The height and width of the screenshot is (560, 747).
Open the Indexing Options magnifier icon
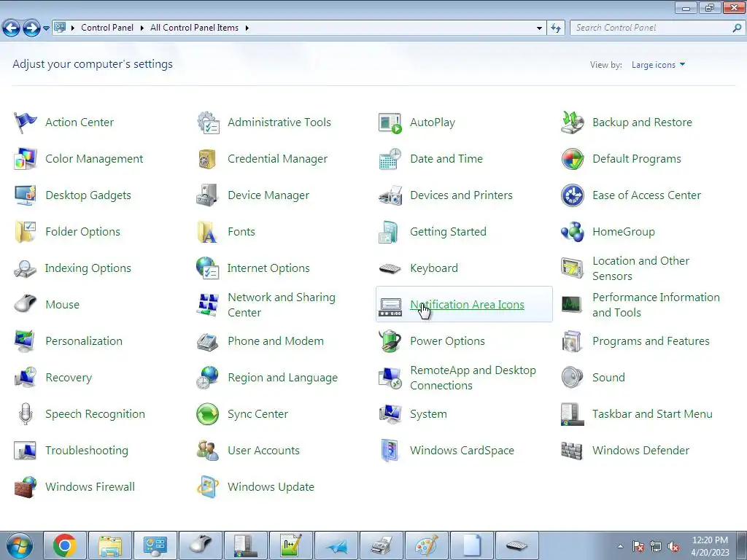[x=26, y=268]
